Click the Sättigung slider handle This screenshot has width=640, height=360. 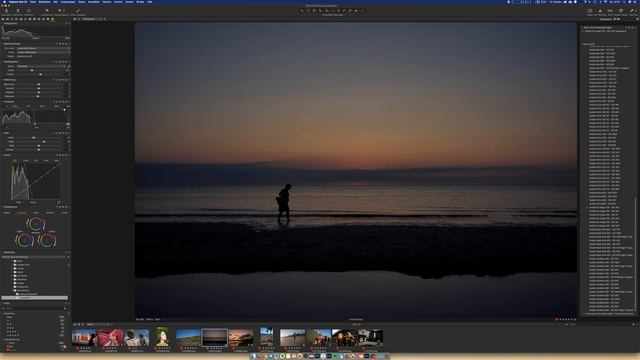point(38,96)
